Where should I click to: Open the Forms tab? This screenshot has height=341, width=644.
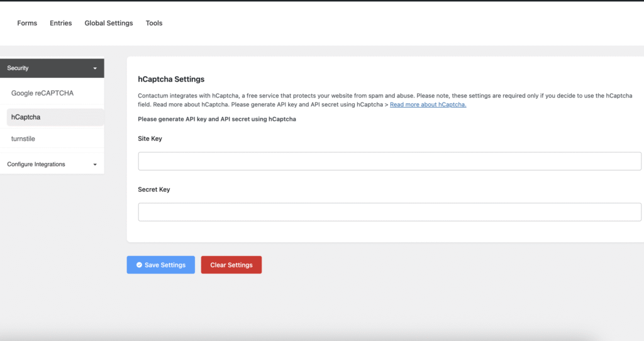(x=27, y=23)
